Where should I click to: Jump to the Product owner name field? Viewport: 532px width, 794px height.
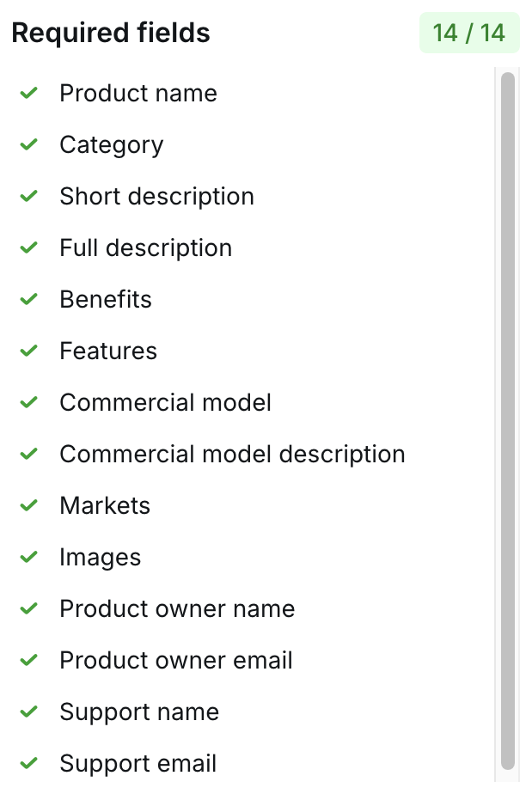coord(177,608)
